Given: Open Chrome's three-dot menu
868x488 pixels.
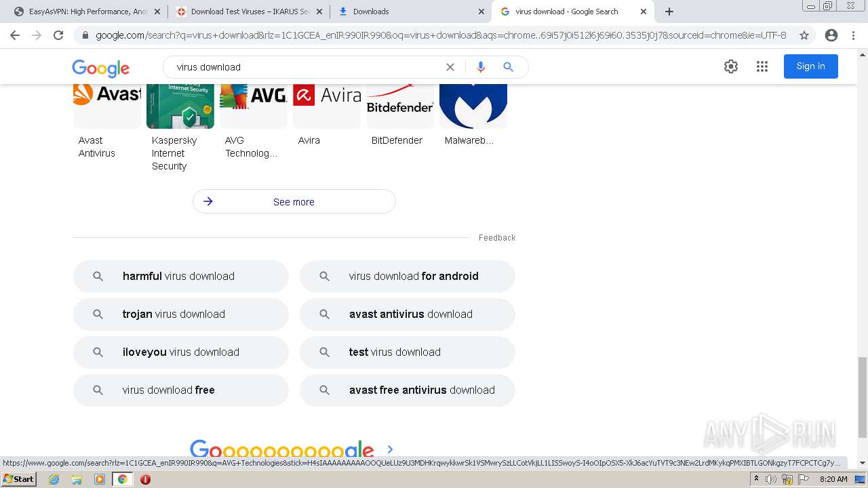Looking at the screenshot, I should point(853,35).
